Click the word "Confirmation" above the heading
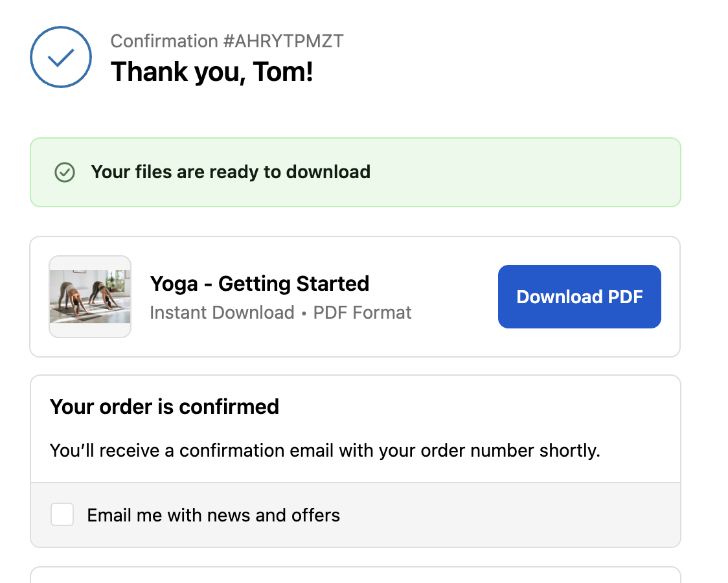The width and height of the screenshot is (728, 583). (165, 41)
